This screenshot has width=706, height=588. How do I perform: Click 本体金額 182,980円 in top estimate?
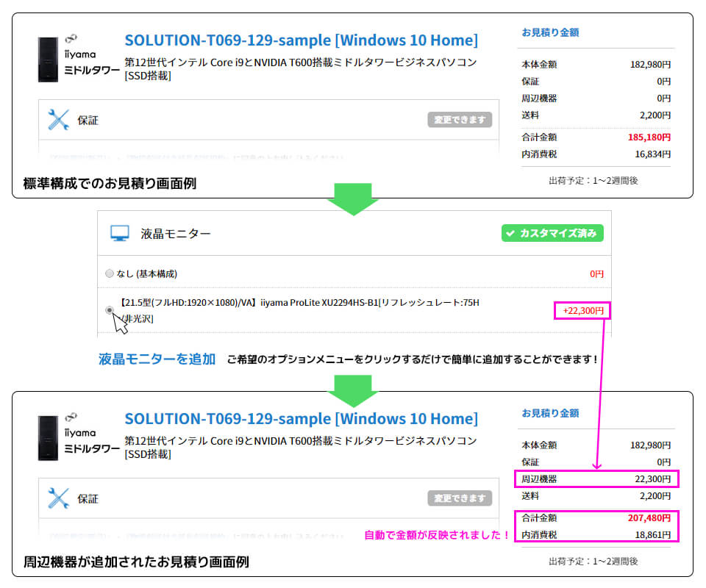(596, 65)
